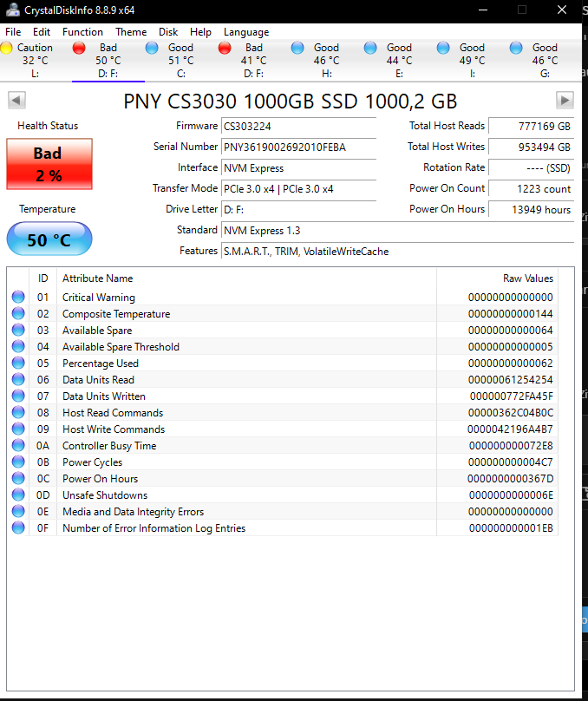Click Total Host Reads value 777169 GB
588x701 pixels.
(531, 126)
